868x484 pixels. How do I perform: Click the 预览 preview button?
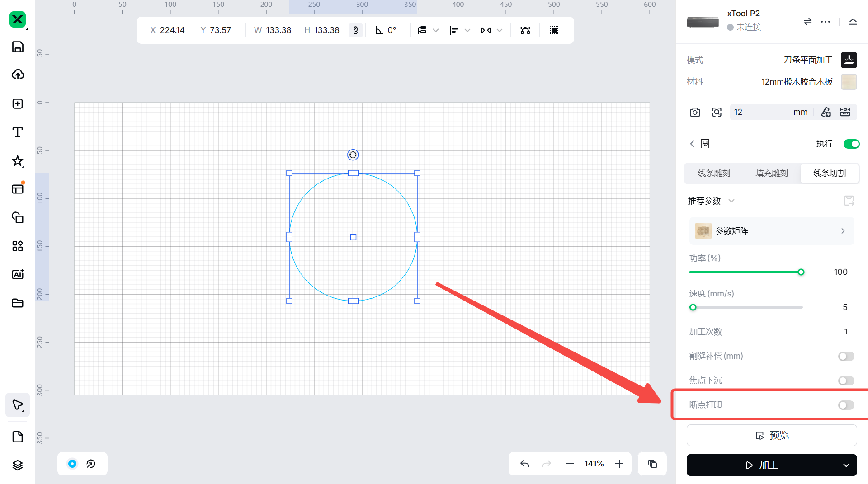[772, 436]
